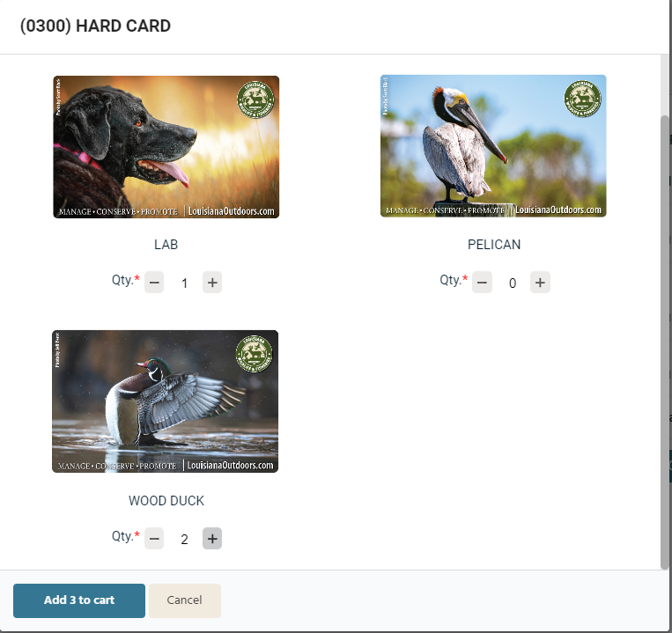Add one PELICAN card with plus

pyautogui.click(x=540, y=283)
